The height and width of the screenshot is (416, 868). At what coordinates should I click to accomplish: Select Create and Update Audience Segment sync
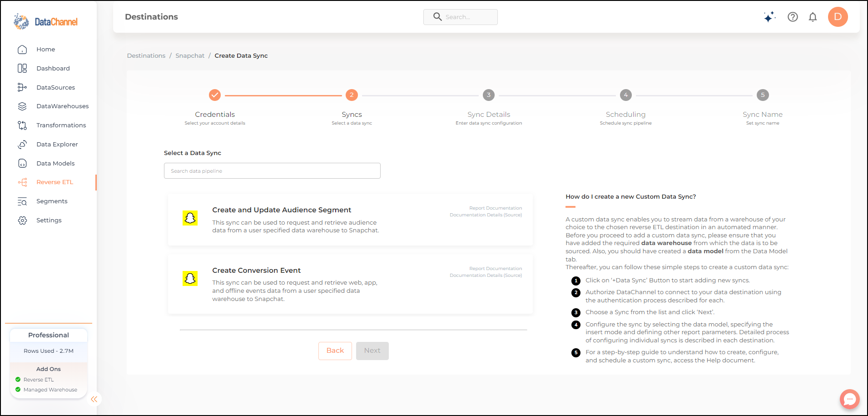tap(350, 220)
